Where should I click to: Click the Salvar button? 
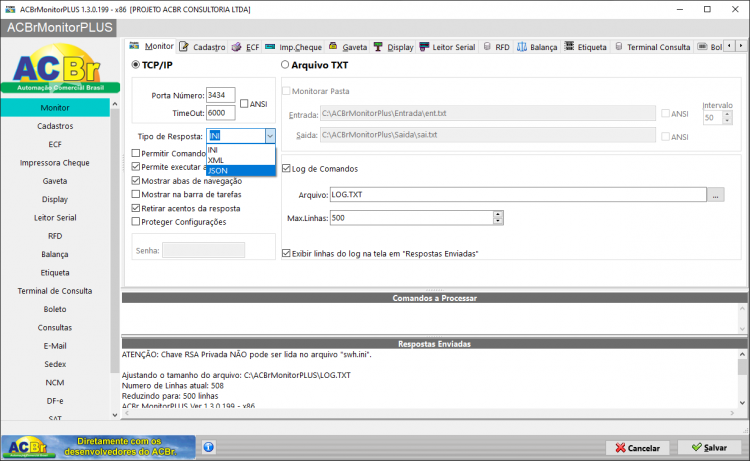(x=710, y=448)
